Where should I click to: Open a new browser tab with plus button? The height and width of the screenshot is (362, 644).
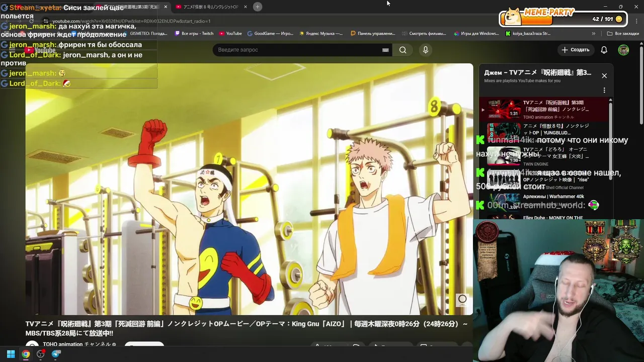pos(257,7)
